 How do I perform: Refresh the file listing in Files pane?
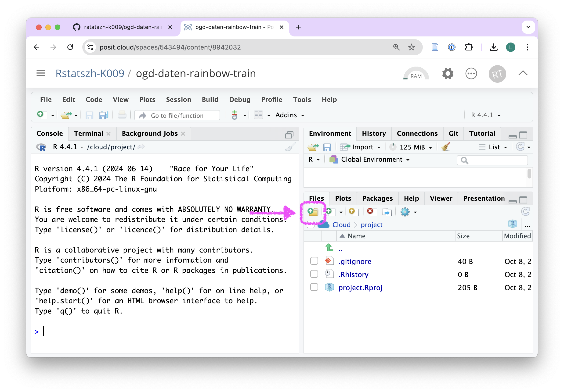[525, 212]
